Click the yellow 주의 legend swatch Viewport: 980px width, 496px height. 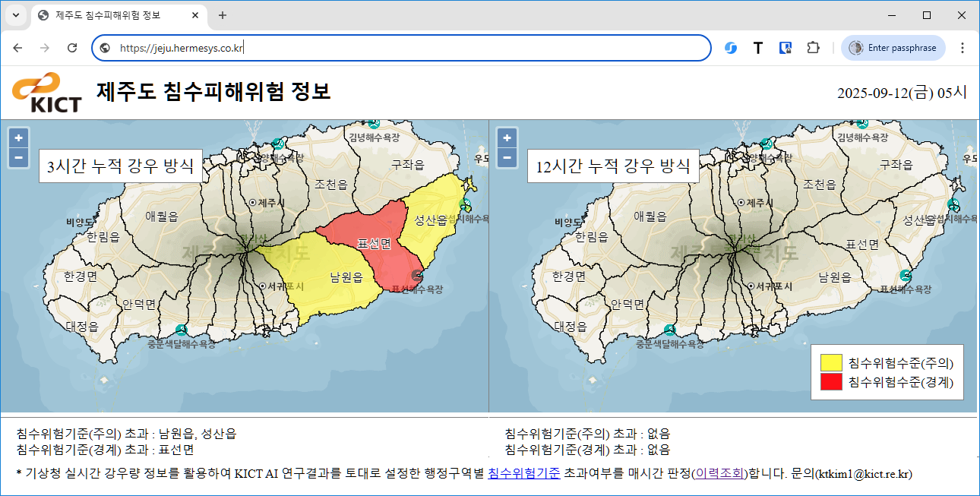(830, 362)
